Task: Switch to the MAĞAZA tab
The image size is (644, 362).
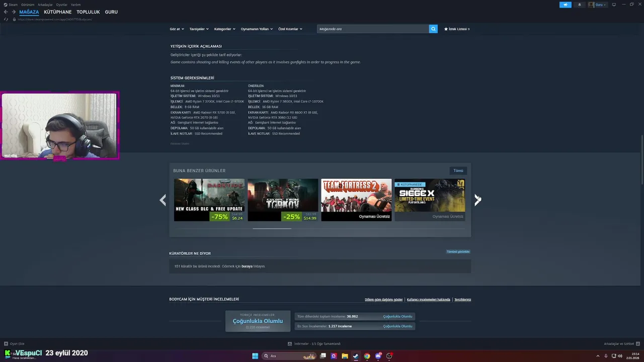Action: [29, 12]
